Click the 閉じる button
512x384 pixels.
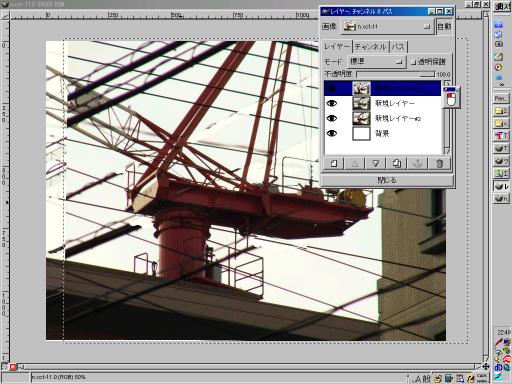(x=387, y=180)
